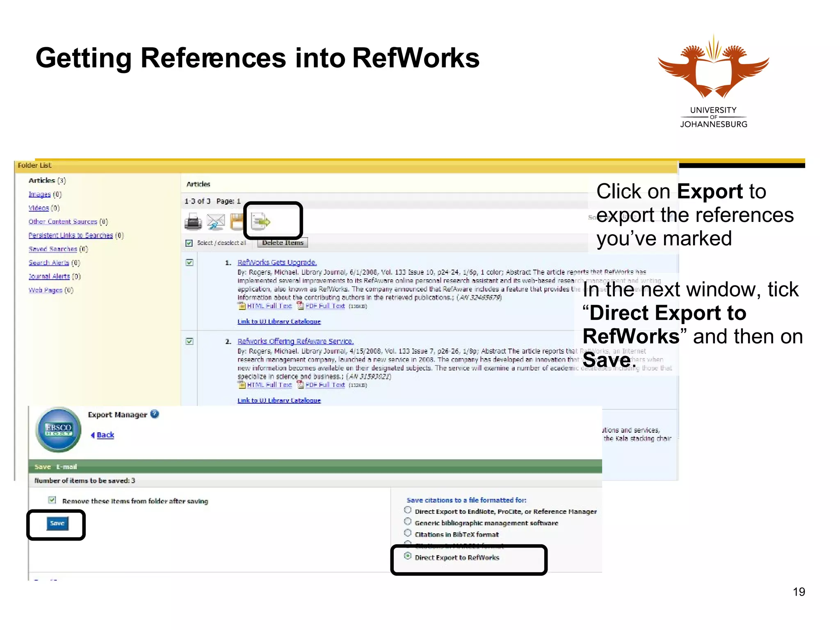The image size is (840, 630).
Task: Click the Back link in Export Manager
Action: (x=105, y=435)
